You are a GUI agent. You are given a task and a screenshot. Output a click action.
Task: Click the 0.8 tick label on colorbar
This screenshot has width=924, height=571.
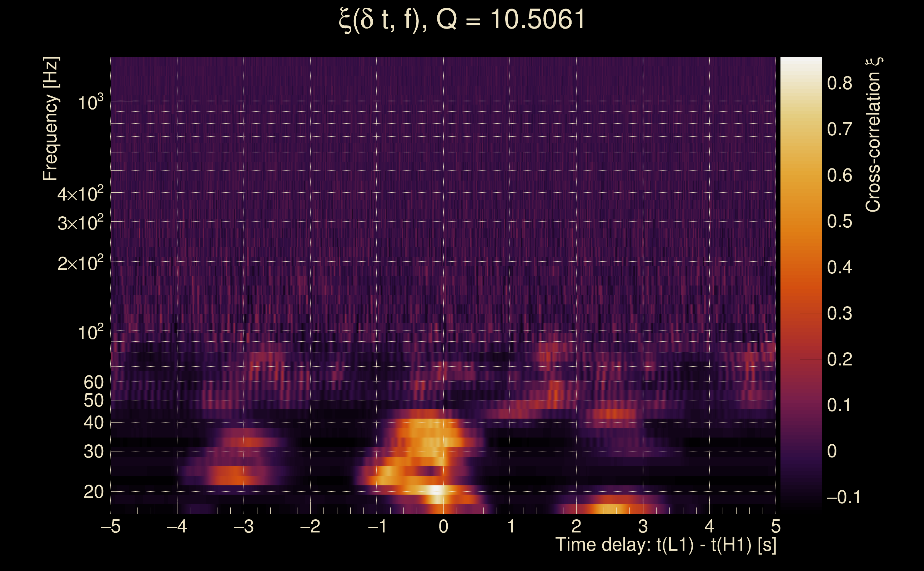click(x=839, y=83)
